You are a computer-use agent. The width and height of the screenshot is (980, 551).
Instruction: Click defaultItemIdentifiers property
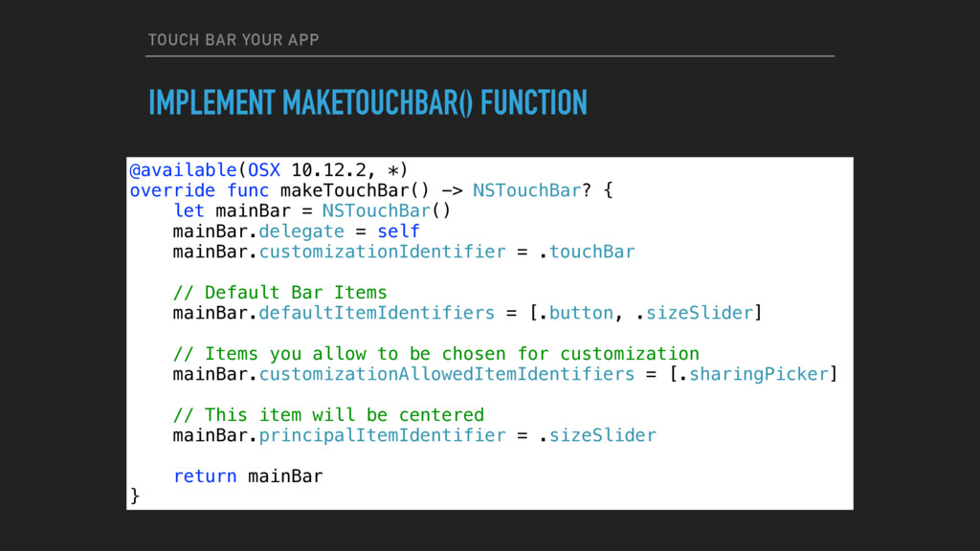377,313
